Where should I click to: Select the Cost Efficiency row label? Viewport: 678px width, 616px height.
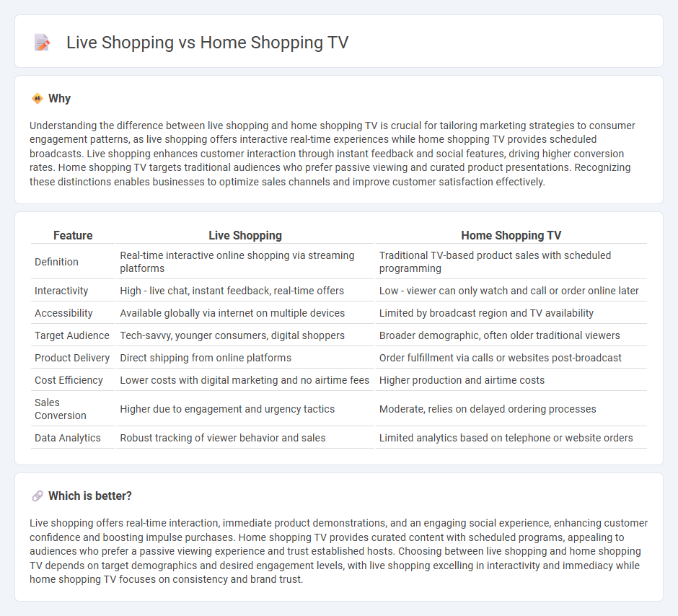coord(69,381)
